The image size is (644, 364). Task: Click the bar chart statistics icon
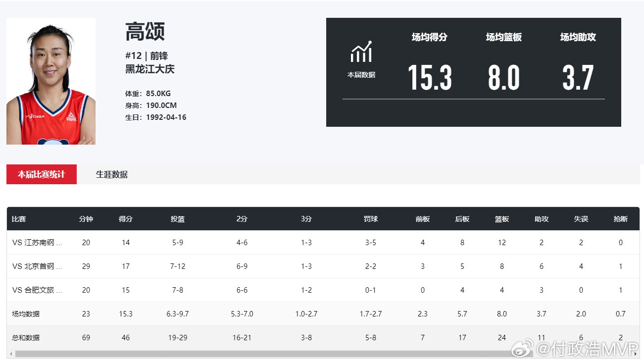(361, 52)
